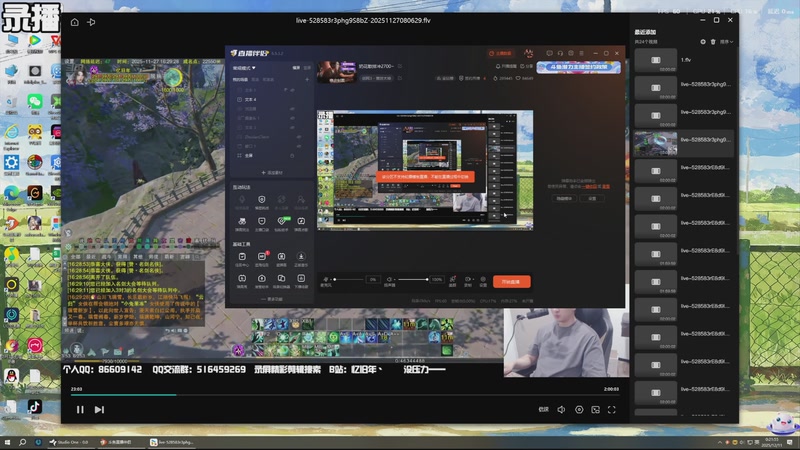Click the add material button
The width and height of the screenshot is (800, 450).
[x=272, y=173]
